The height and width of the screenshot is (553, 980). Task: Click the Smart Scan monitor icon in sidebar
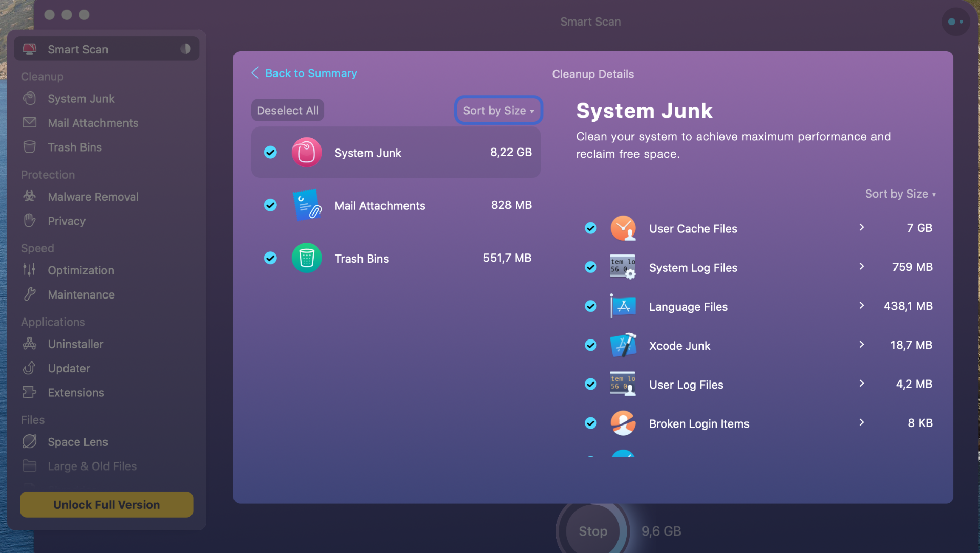tap(30, 49)
